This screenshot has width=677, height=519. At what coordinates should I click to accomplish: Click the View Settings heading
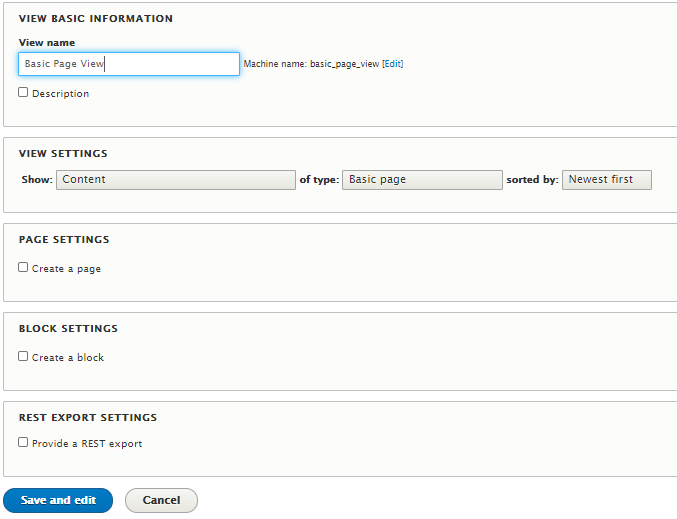click(x=63, y=154)
